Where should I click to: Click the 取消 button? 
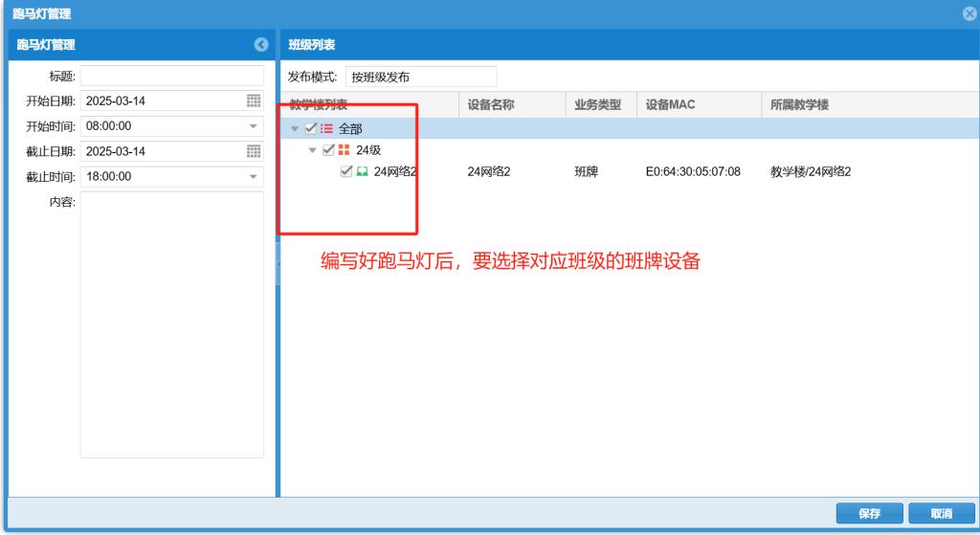pos(942,513)
